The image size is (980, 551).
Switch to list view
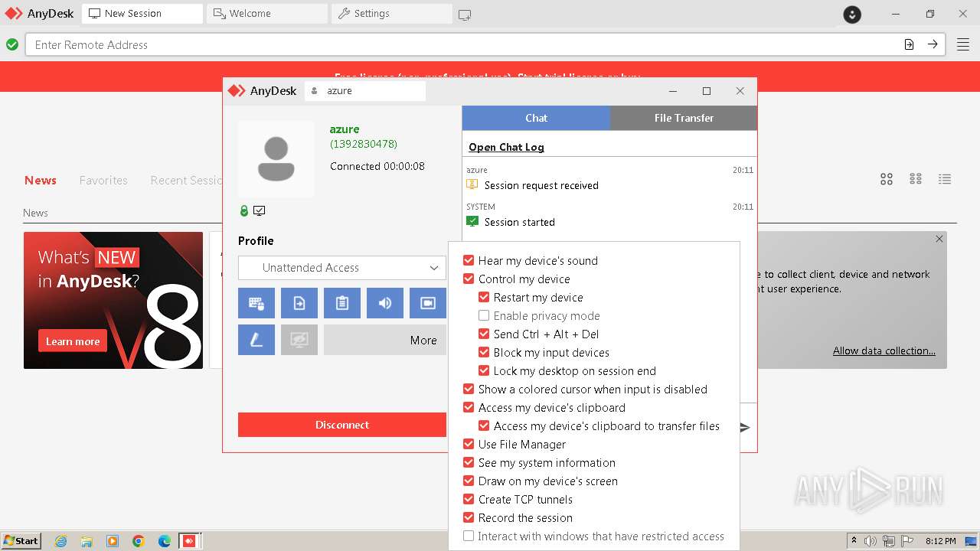pyautogui.click(x=945, y=179)
